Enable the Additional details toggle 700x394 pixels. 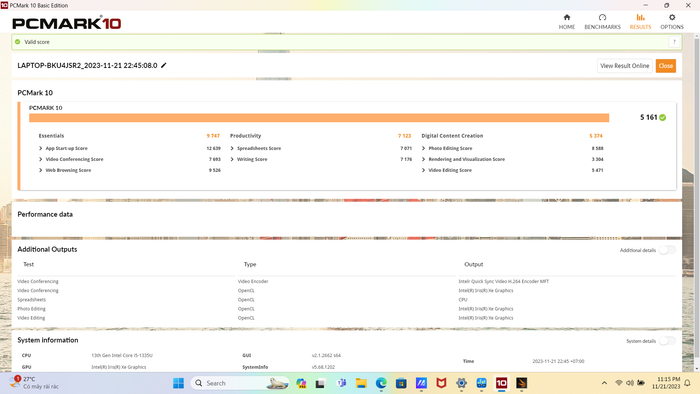pos(667,250)
